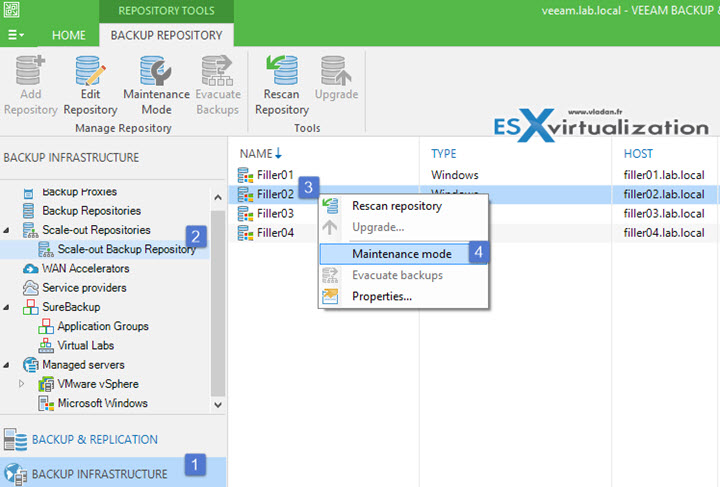Viewport: 720px width, 487px height.
Task: Choose Upgrade... from context menu
Action: click(403, 227)
